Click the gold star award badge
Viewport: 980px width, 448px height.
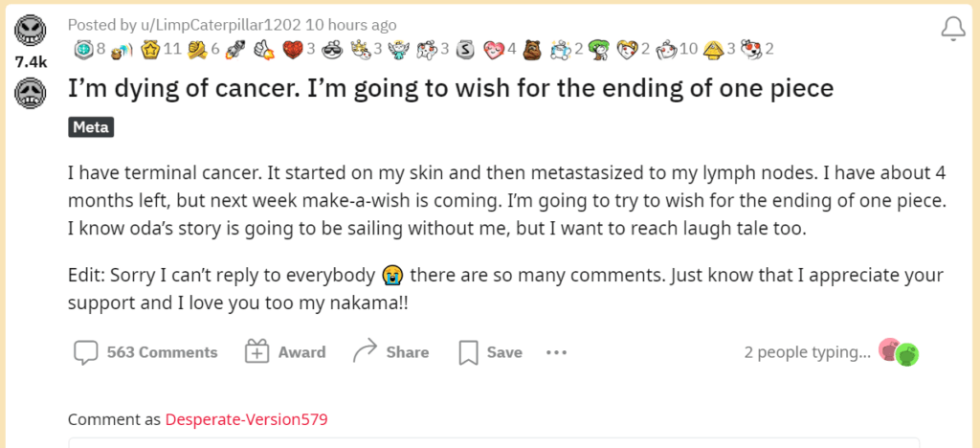coord(150,49)
